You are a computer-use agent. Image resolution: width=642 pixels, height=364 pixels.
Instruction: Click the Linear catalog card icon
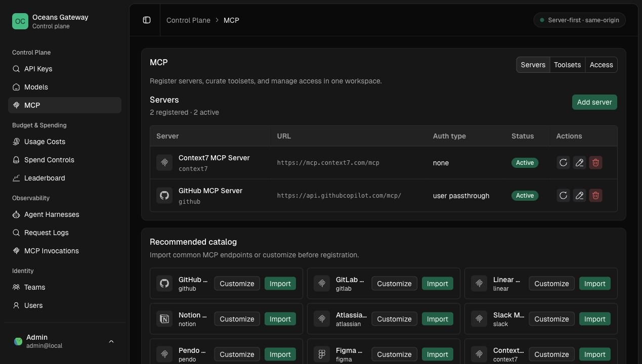pyautogui.click(x=479, y=284)
